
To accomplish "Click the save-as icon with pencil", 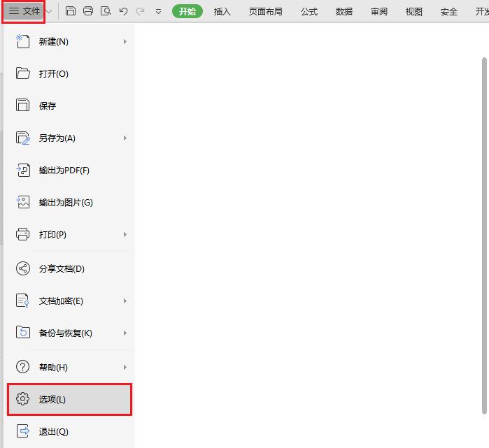I will tap(23, 138).
